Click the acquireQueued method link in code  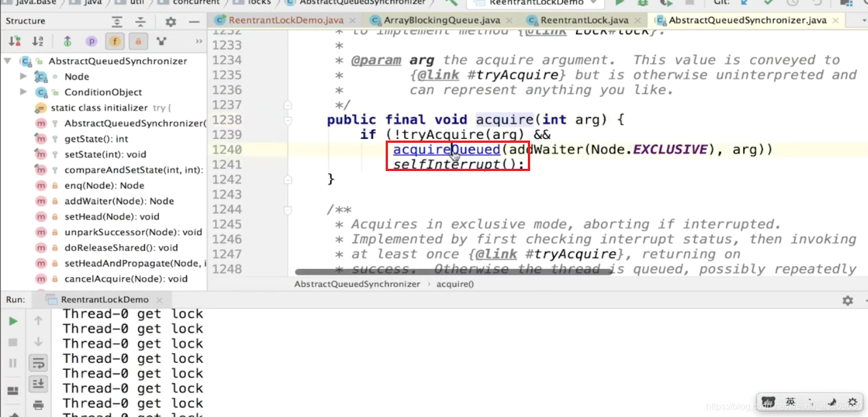click(x=447, y=150)
